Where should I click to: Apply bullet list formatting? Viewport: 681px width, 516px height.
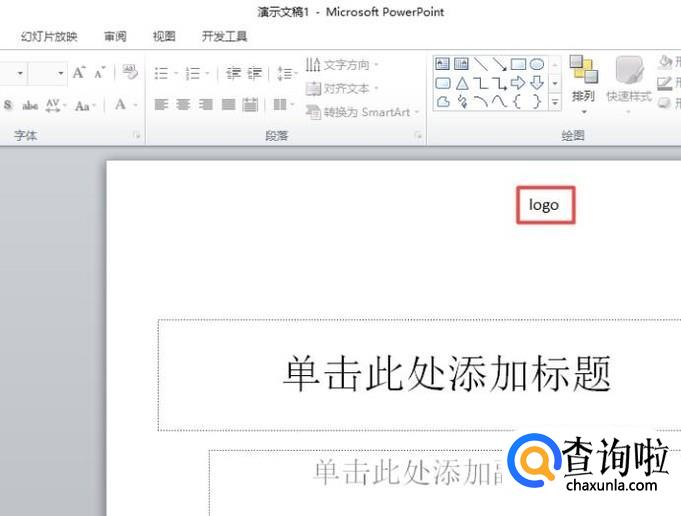(161, 73)
